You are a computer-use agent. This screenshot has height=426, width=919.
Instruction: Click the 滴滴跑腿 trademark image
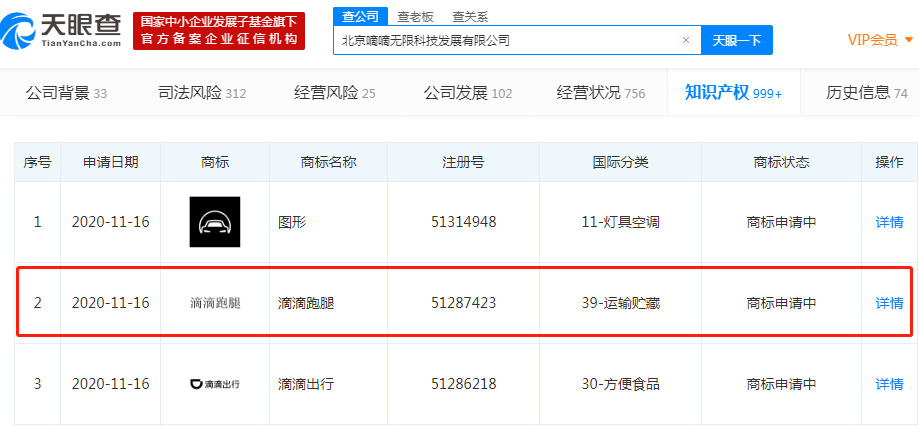[x=215, y=303]
